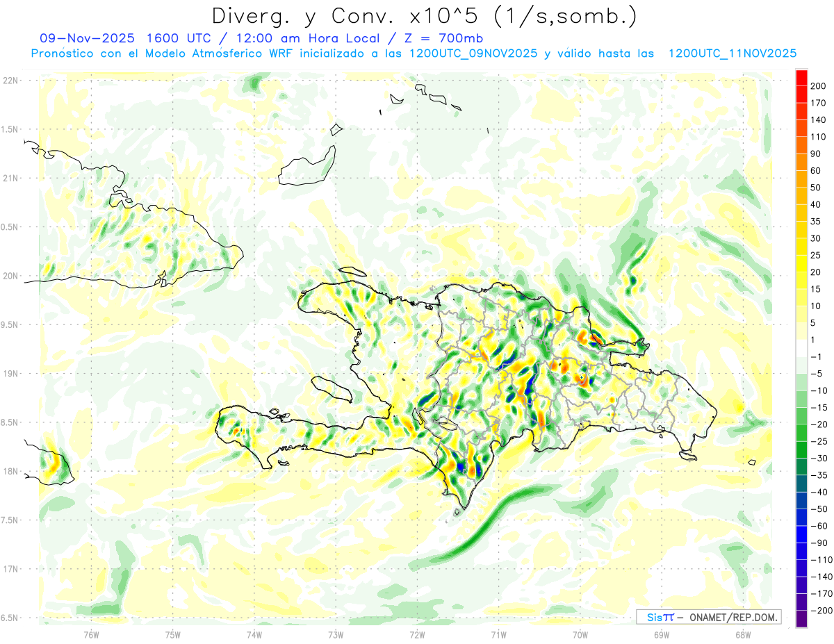Click the colorbar value '-1'
834x644 pixels.
tap(816, 356)
